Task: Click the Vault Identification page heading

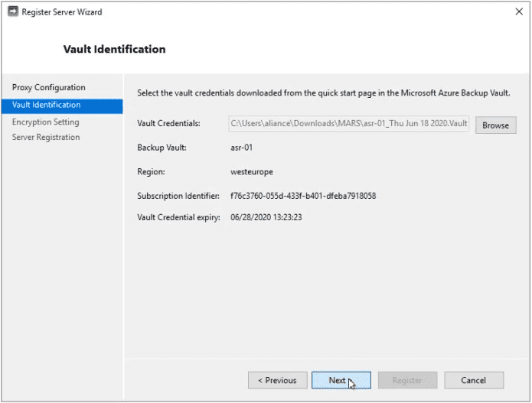Action: (114, 50)
